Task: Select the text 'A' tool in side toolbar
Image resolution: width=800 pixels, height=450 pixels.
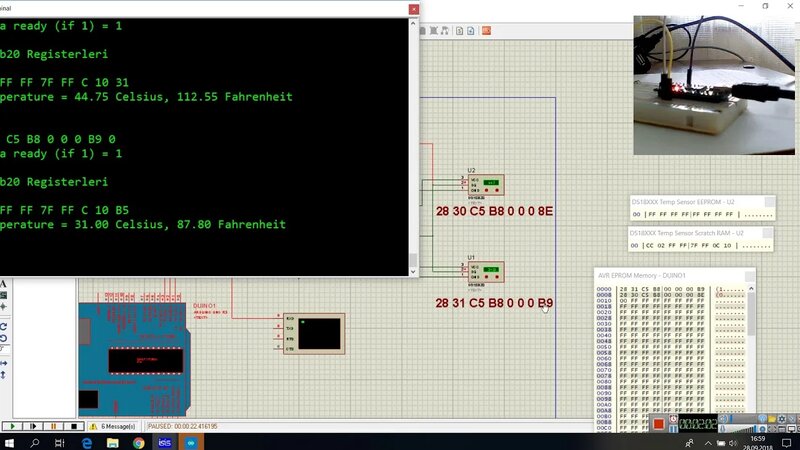Action: coord(3,285)
